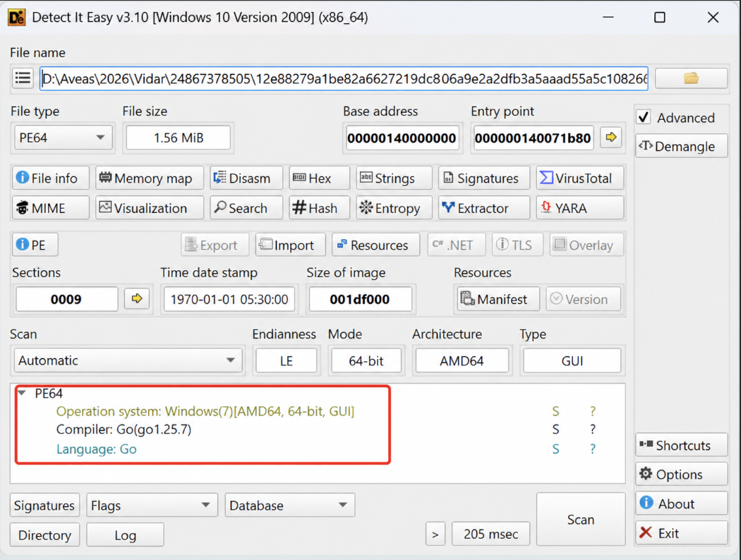The width and height of the screenshot is (741, 560).
Task: Open Visualization tool
Action: (x=150, y=208)
